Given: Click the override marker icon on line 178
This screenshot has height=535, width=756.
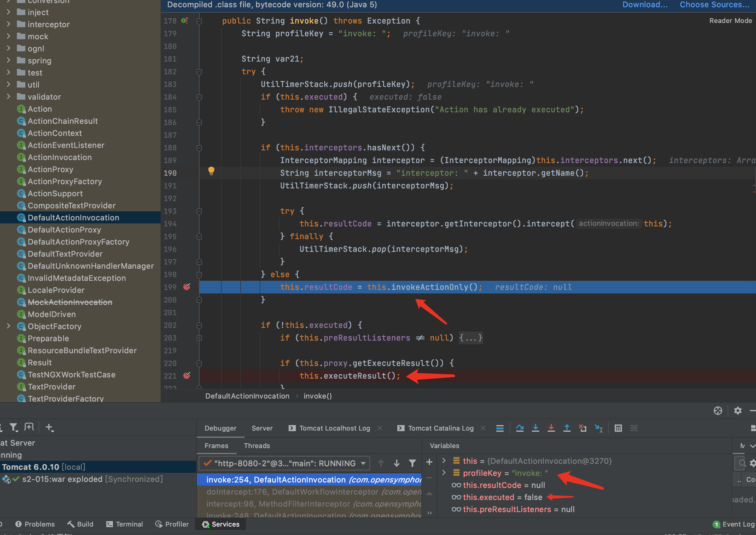Looking at the screenshot, I should coord(185,21).
